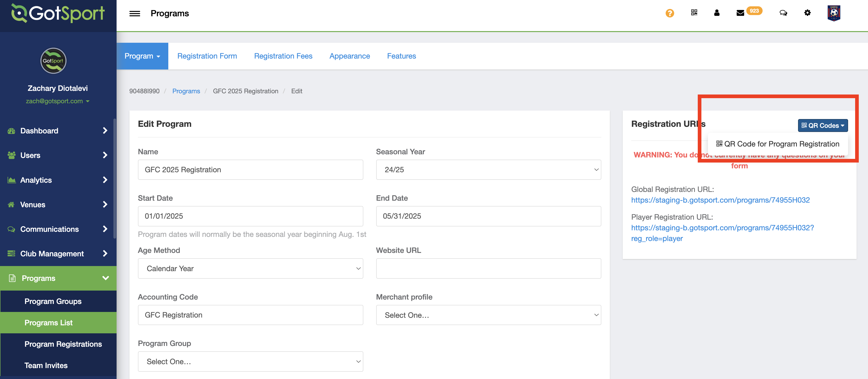Viewport: 868px width, 379px height.
Task: Click the club crest badge icon
Action: click(834, 13)
